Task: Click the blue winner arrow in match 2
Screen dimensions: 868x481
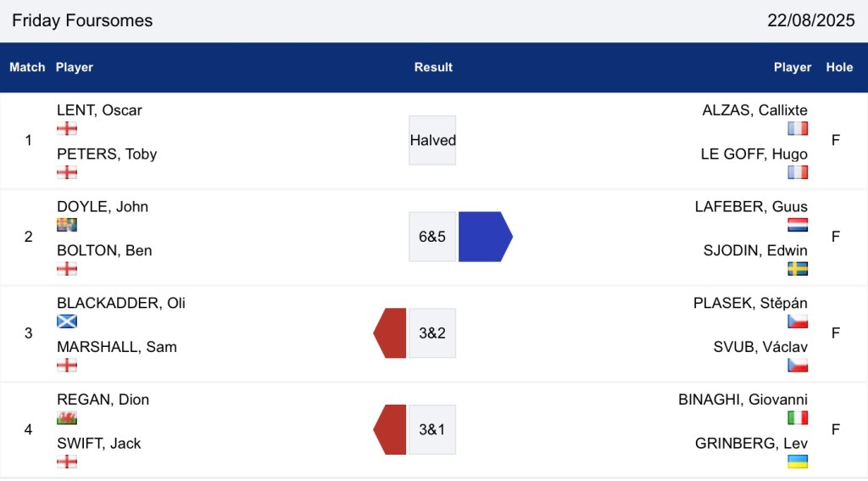Action: click(484, 237)
